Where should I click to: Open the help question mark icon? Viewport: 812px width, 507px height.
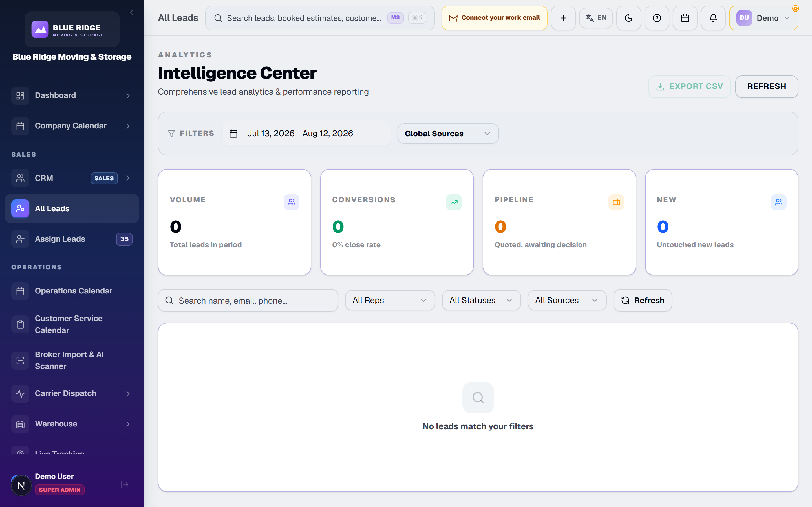[x=657, y=18]
